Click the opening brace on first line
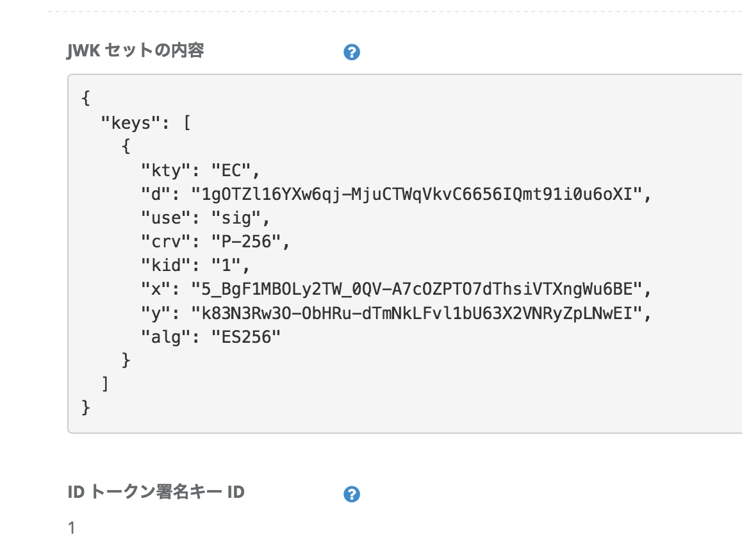 [x=86, y=99]
